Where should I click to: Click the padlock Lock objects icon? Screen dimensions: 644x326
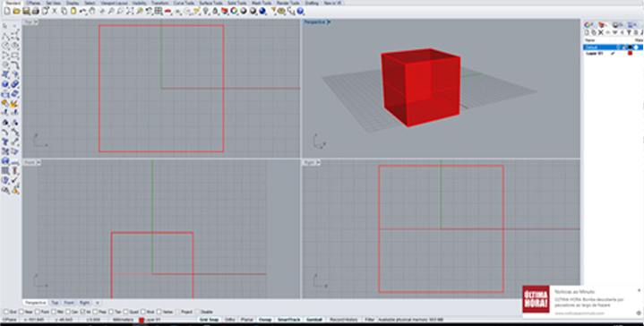pos(215,11)
